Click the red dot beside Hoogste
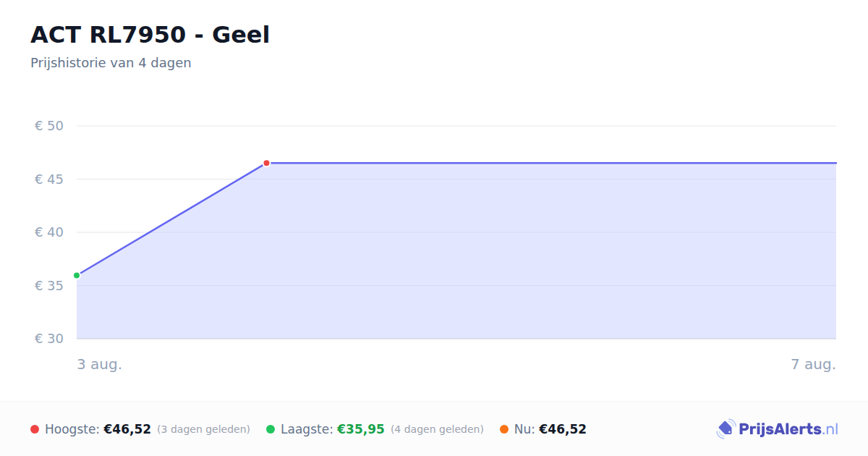 click(35, 429)
